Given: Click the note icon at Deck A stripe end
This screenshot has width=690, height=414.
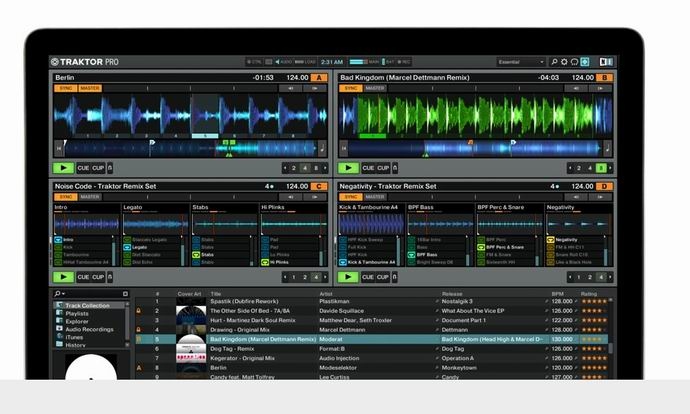Looking at the screenshot, I should click(x=322, y=149).
